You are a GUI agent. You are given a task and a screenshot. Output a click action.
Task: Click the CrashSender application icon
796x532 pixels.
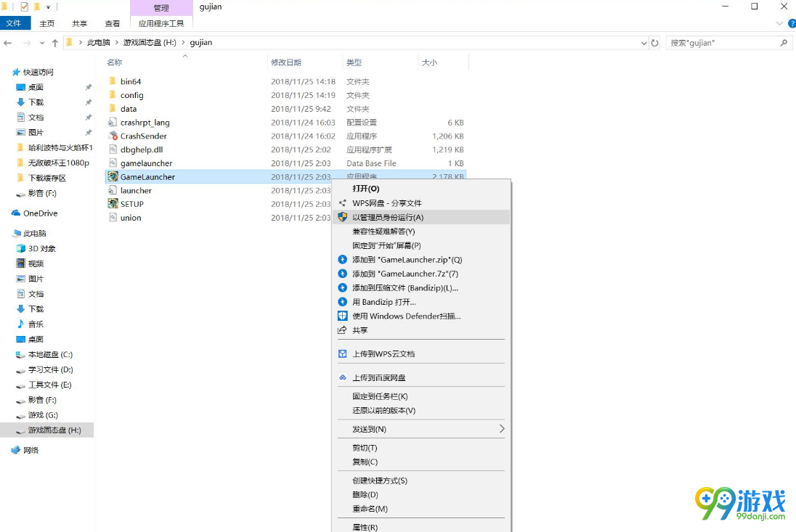tap(113, 136)
